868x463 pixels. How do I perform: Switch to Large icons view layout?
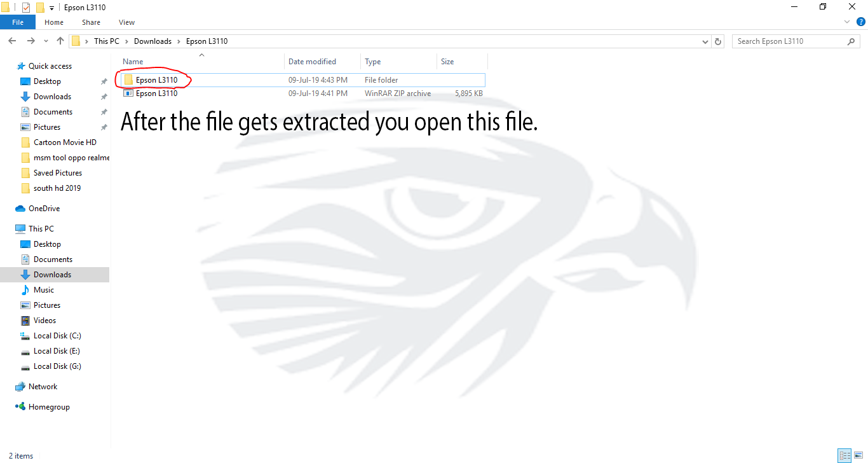pos(858,455)
